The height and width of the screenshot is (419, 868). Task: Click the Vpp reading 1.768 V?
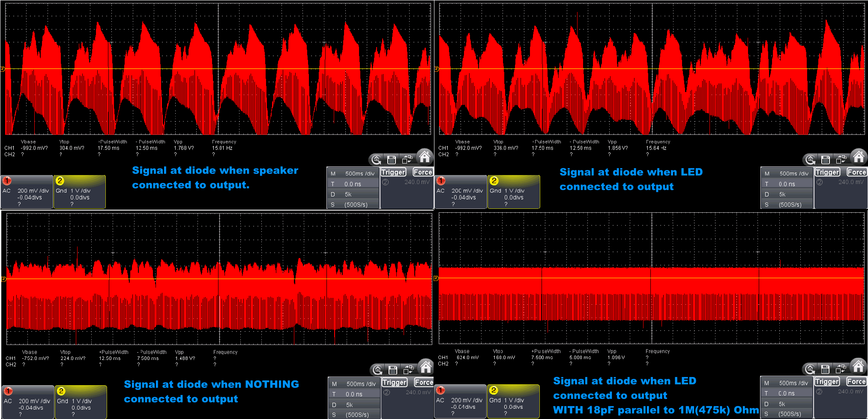coord(184,148)
